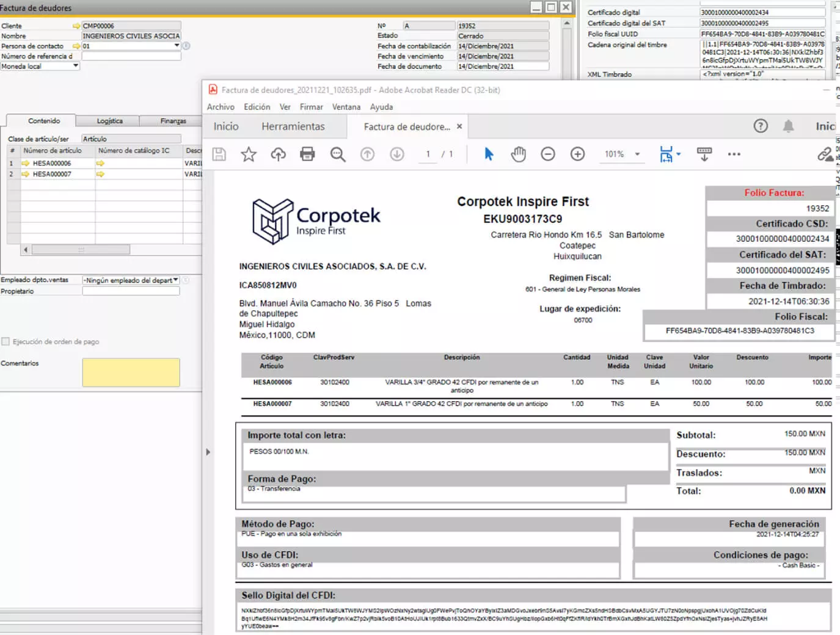
Task: Zoom in with the plus icon
Action: tap(577, 154)
